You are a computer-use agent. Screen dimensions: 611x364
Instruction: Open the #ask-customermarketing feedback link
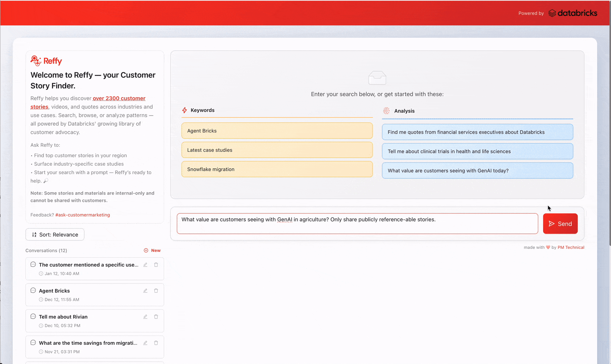coord(82,215)
